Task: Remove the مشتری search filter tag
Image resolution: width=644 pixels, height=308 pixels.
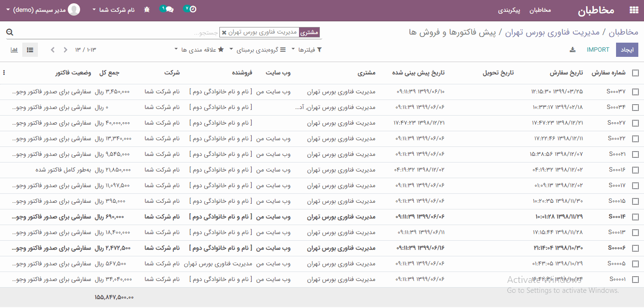Action: point(224,33)
